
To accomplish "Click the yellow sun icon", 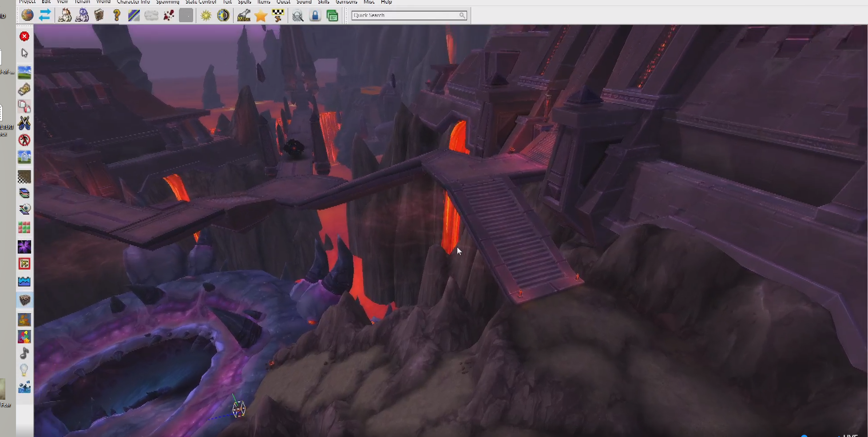I will pos(206,16).
